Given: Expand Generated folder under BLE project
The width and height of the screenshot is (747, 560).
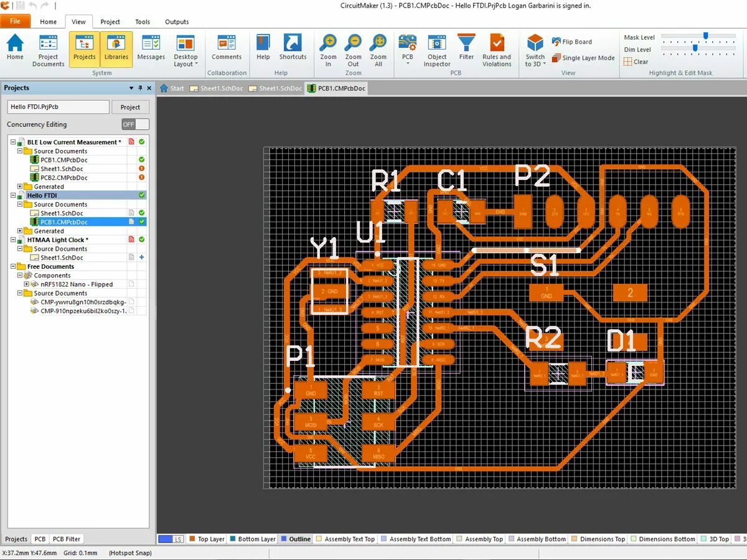Looking at the screenshot, I should [x=20, y=187].
